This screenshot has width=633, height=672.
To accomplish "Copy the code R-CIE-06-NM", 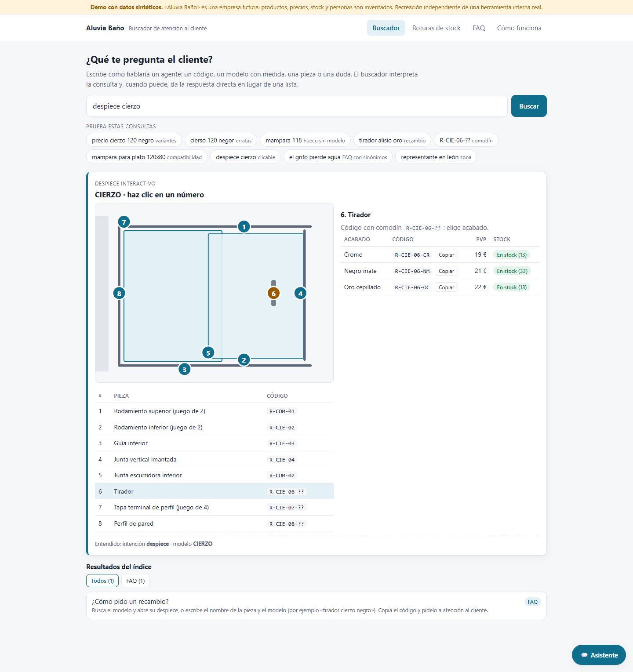I will (446, 271).
